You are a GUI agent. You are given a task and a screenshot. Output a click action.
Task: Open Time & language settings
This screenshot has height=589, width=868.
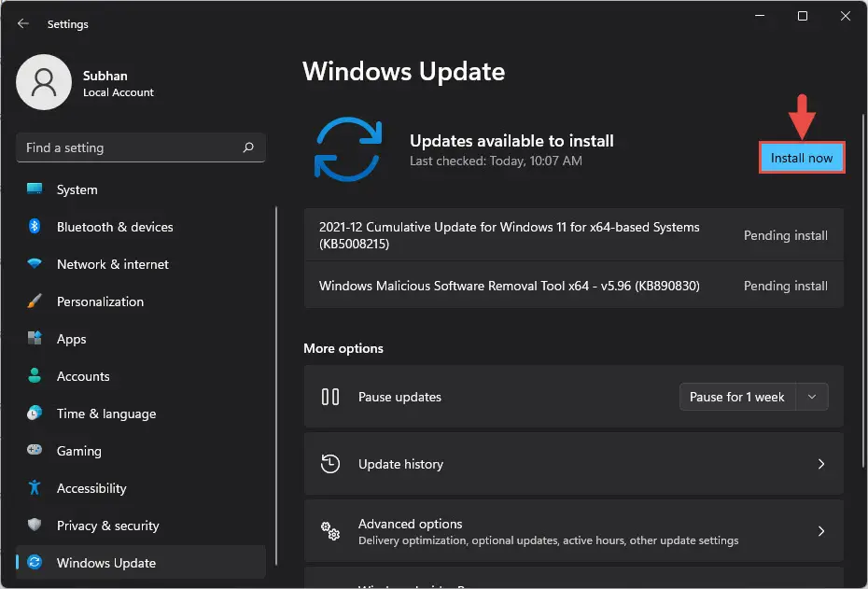(141, 413)
